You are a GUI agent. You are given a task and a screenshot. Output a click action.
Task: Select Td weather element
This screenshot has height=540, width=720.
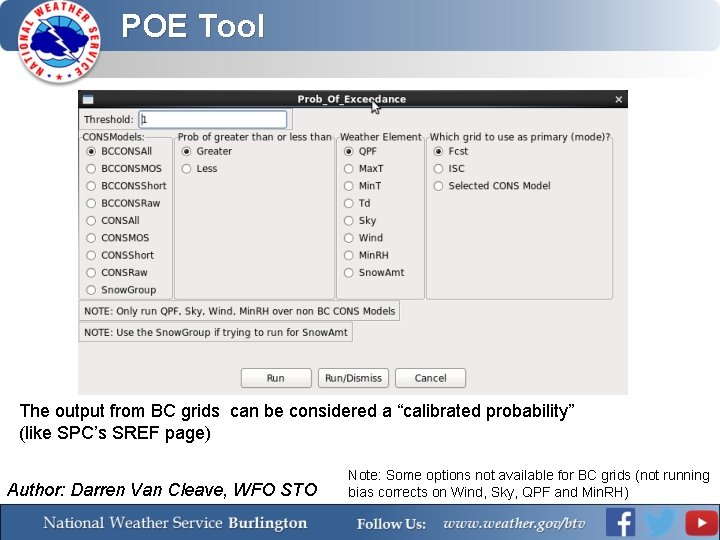coord(357,203)
